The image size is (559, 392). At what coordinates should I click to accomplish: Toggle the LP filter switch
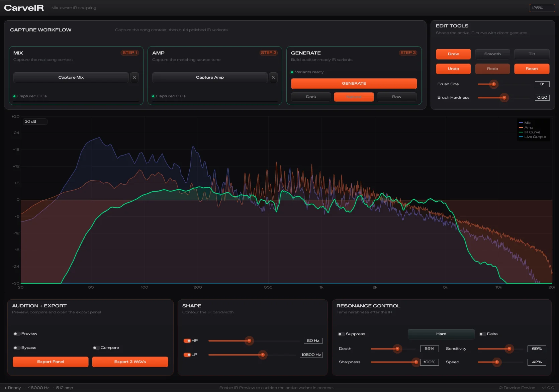coord(187,355)
